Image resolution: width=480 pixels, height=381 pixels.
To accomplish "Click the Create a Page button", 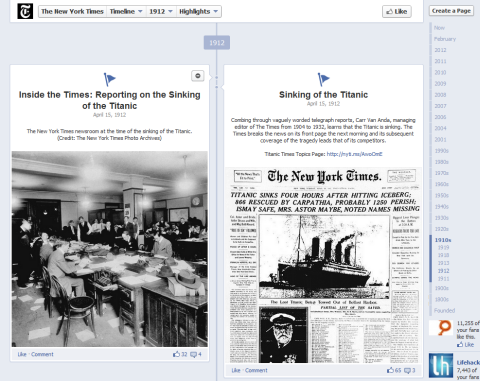I will [x=451, y=11].
